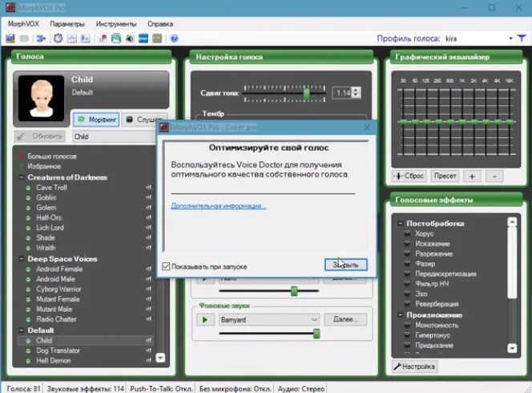The image size is (532, 393).
Task: Toggle the Морфинг button
Action: click(96, 120)
